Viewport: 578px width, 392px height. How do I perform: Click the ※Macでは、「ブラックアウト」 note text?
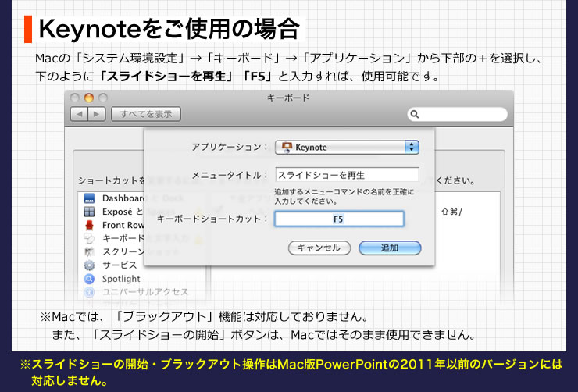click(204, 317)
